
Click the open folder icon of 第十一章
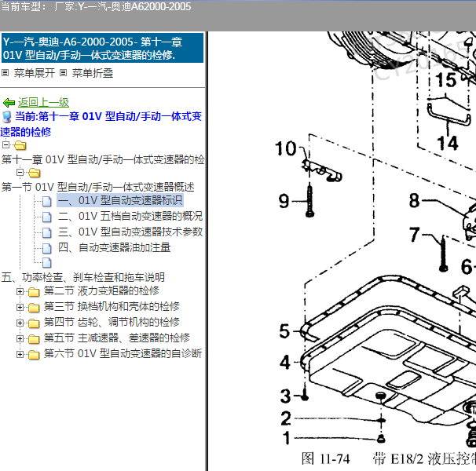20,146
